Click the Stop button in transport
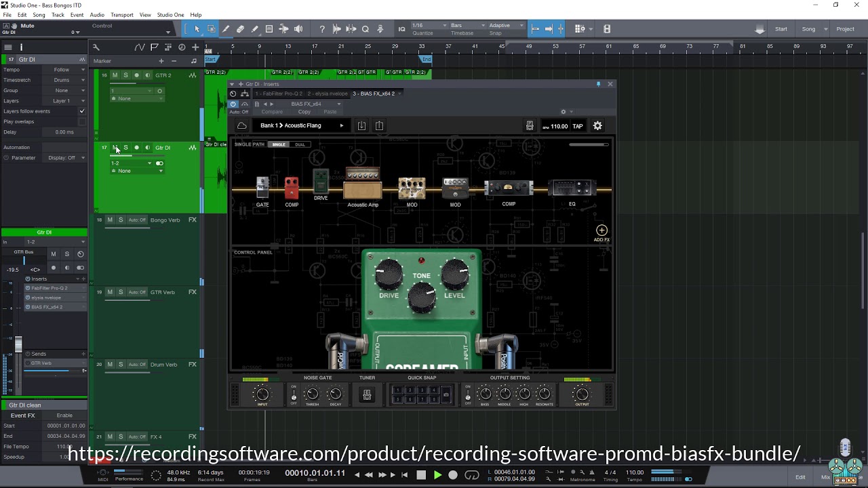 coord(421,475)
